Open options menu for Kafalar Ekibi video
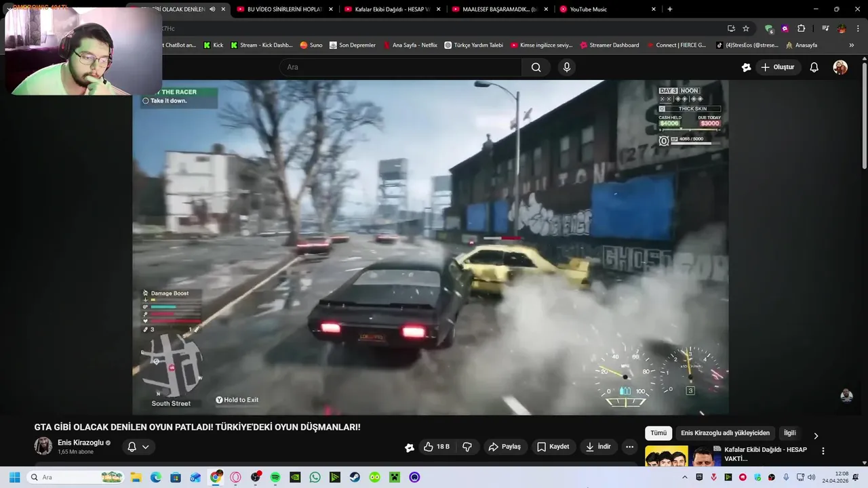This screenshot has width=868, height=488. tap(823, 451)
